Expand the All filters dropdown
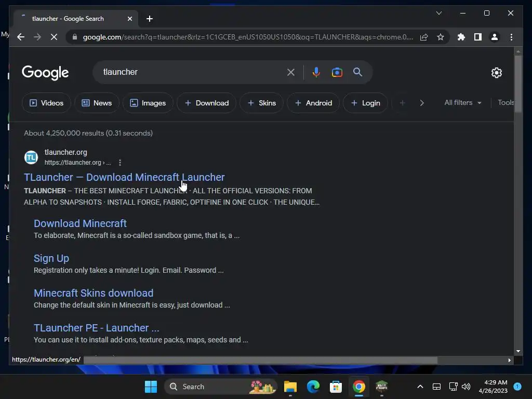The width and height of the screenshot is (532, 399). pyautogui.click(x=463, y=102)
